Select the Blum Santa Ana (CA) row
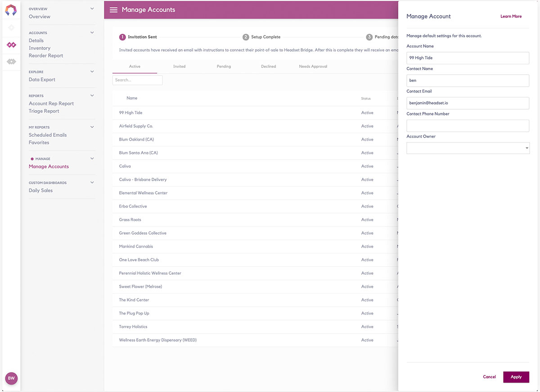Screen dimensions: 540x392 pos(255,153)
